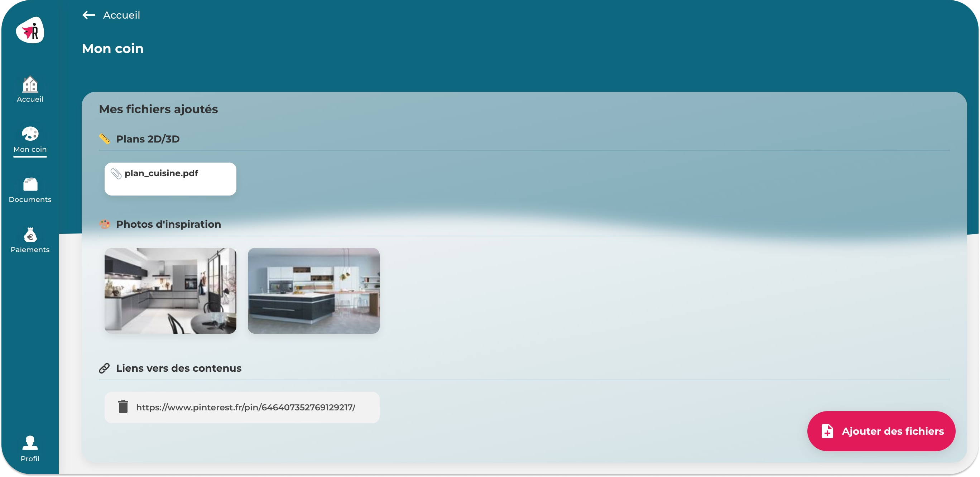Viewport: 980px width, 477px height.
Task: Open the dark grey kitchen inspiration photo
Action: (170, 291)
